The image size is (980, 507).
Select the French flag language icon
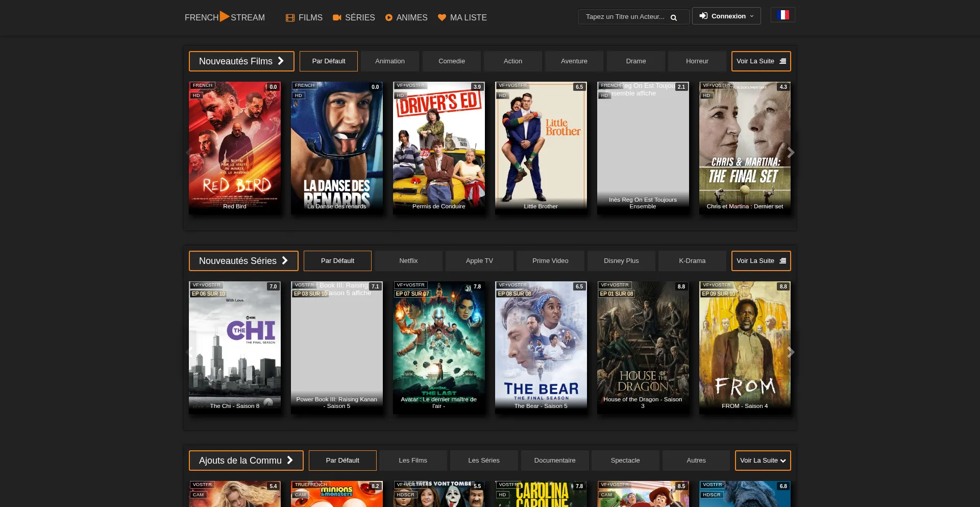click(x=783, y=15)
